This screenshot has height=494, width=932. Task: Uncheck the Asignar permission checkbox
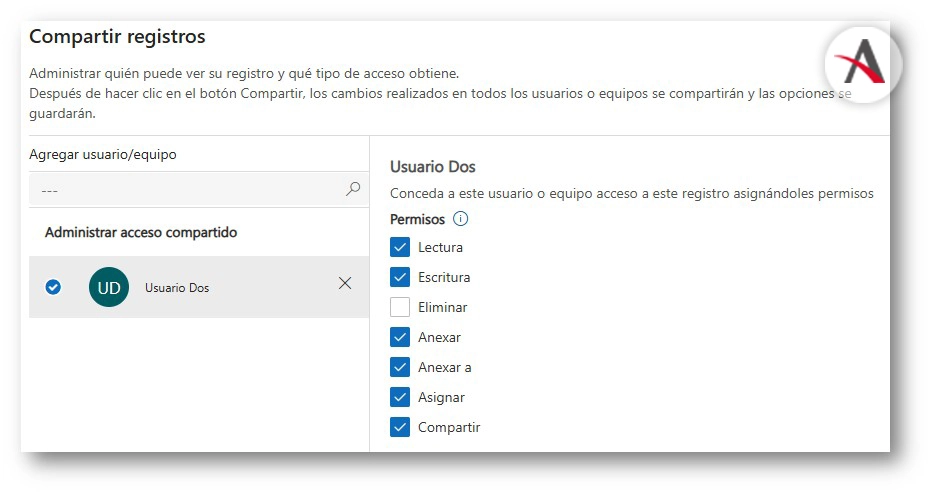pos(400,397)
